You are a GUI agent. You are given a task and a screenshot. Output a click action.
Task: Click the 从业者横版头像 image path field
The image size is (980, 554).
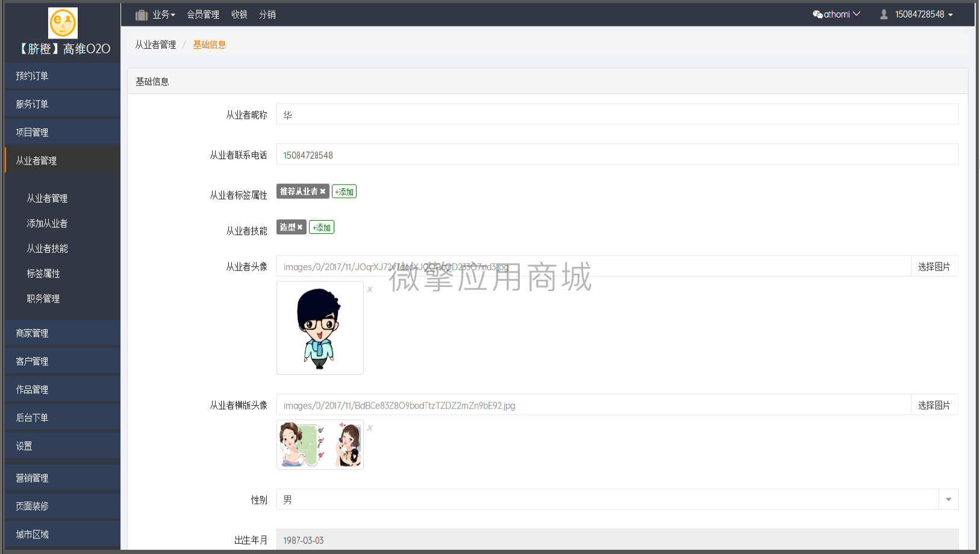tap(593, 405)
